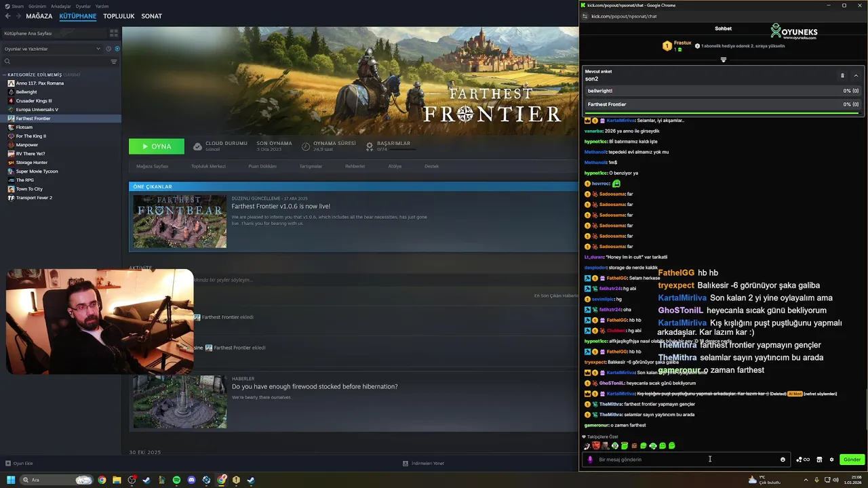Open the Puan Dükkânı link
Image resolution: width=868 pixels, height=488 pixels.
(262, 166)
